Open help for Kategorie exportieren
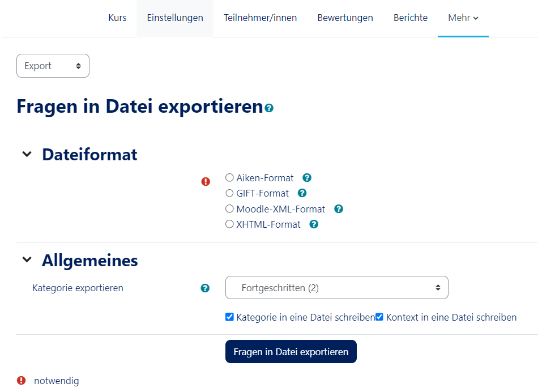Image resolution: width=538 pixels, height=392 pixels. (205, 288)
